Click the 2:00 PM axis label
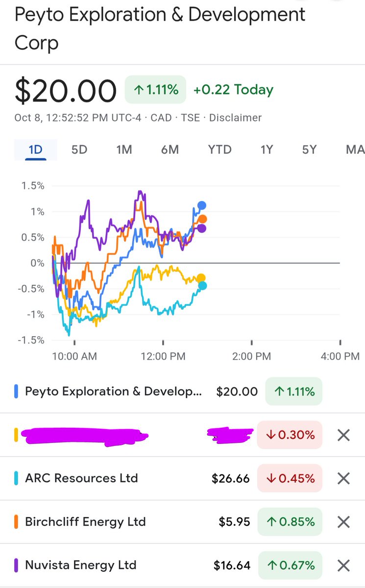The height and width of the screenshot is (588, 365). [x=252, y=356]
